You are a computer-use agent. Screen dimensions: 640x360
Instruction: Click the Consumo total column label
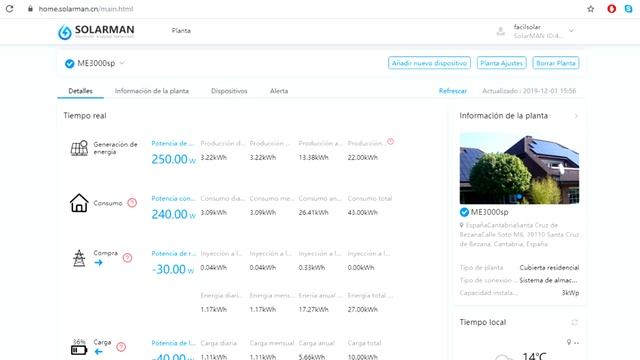coord(370,198)
